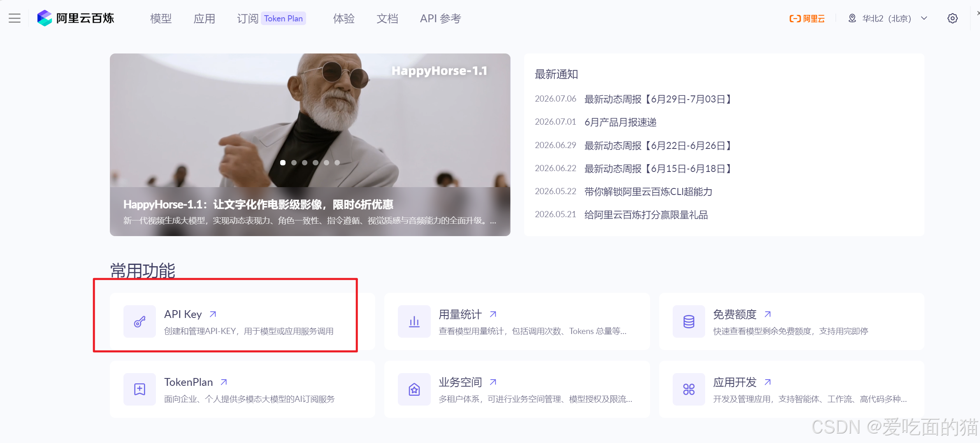Select the second carousel dot
Screen dimensions: 980x443
coord(294,162)
